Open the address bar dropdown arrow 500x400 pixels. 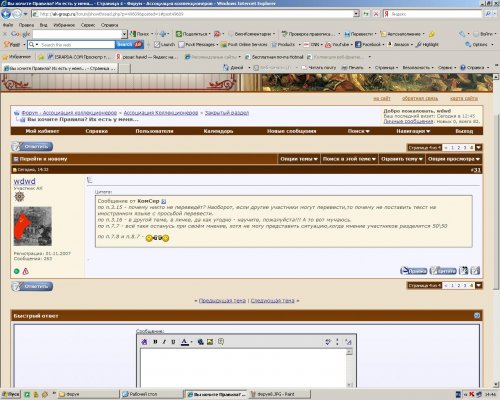coord(356,14)
